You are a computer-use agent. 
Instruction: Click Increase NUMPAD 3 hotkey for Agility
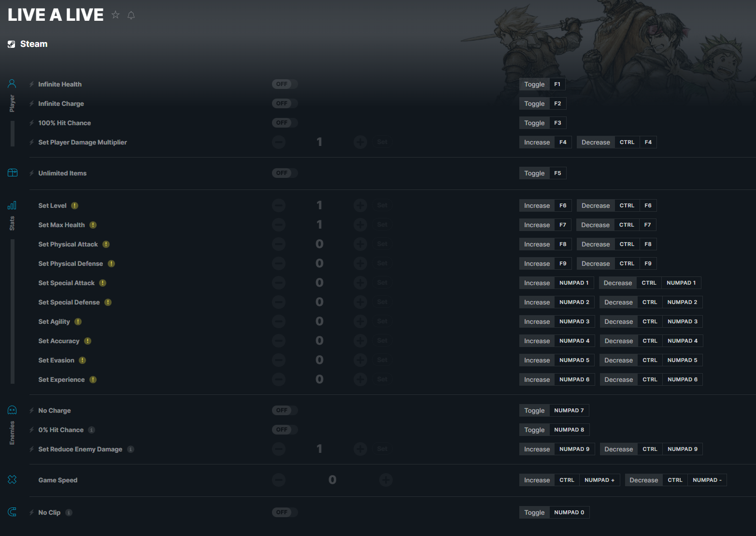556,321
